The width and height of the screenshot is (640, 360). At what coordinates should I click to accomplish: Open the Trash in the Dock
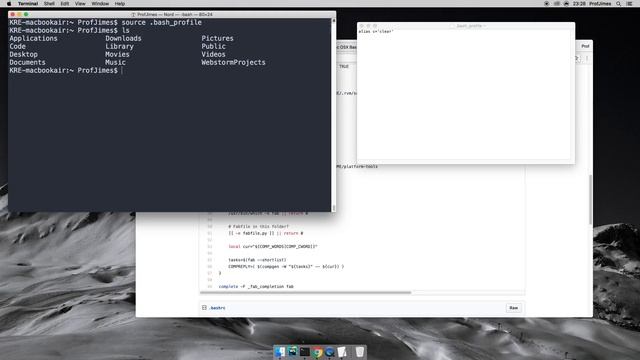point(359,351)
